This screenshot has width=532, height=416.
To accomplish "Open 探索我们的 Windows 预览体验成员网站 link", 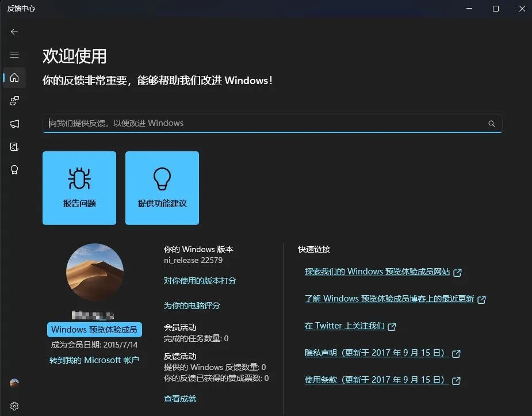I will pos(377,272).
